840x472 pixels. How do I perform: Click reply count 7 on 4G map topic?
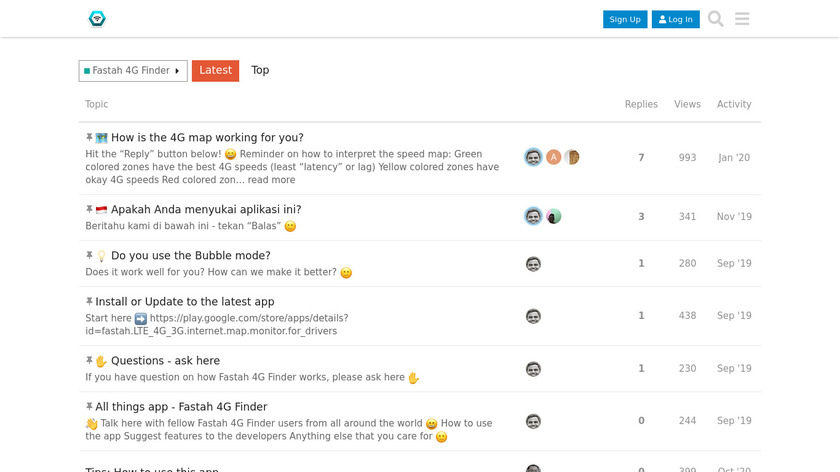coord(641,158)
